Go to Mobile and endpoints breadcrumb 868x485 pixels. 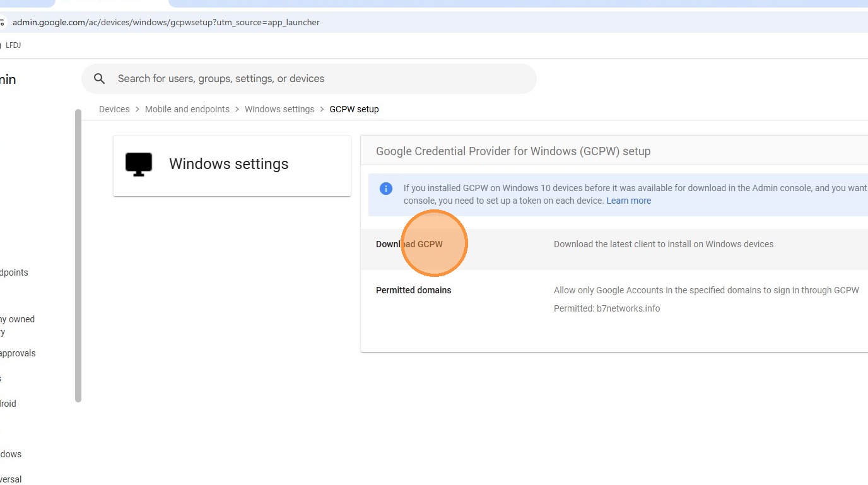point(187,109)
